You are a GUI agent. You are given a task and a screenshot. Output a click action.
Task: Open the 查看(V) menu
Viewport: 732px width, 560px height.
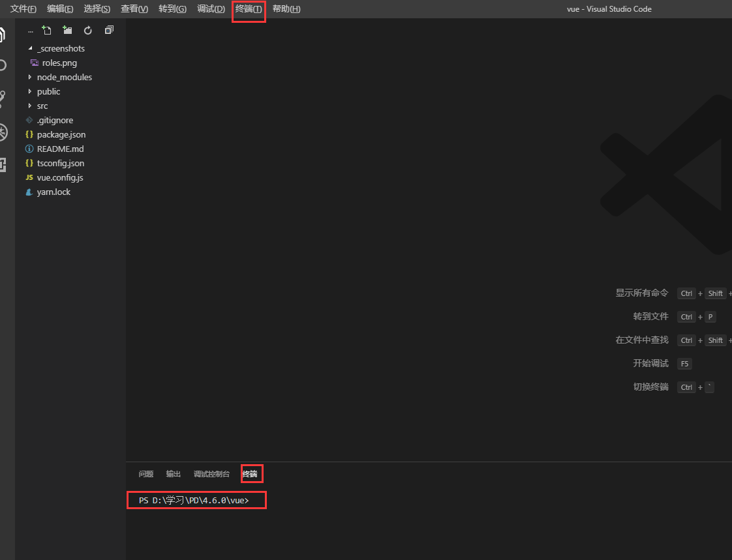tap(134, 9)
